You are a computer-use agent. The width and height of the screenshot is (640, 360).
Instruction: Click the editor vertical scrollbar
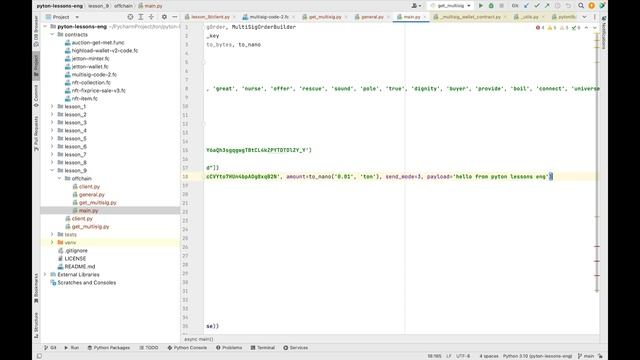coord(597,163)
